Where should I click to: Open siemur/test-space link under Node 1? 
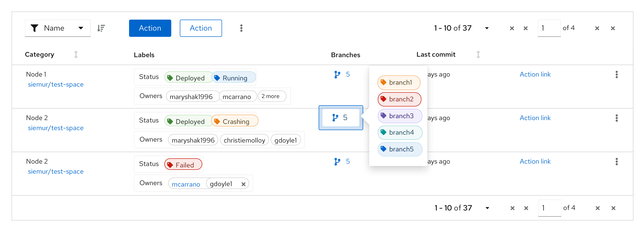click(55, 85)
